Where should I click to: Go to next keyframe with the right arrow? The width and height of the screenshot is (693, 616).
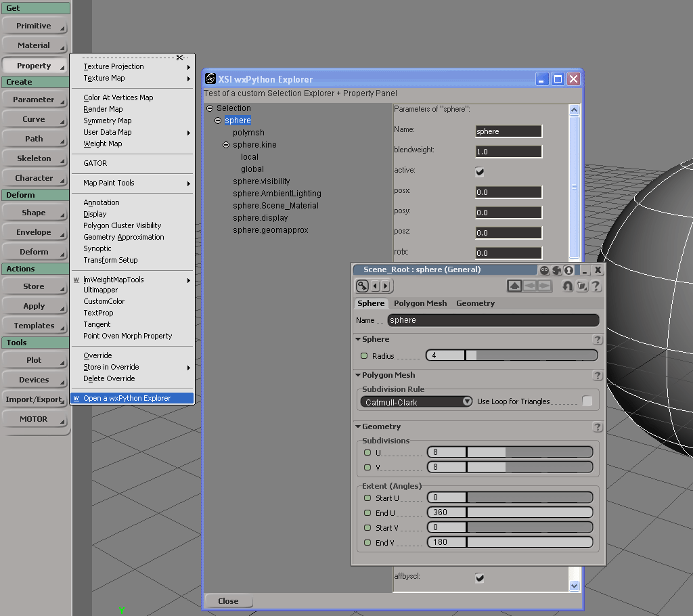click(385, 286)
